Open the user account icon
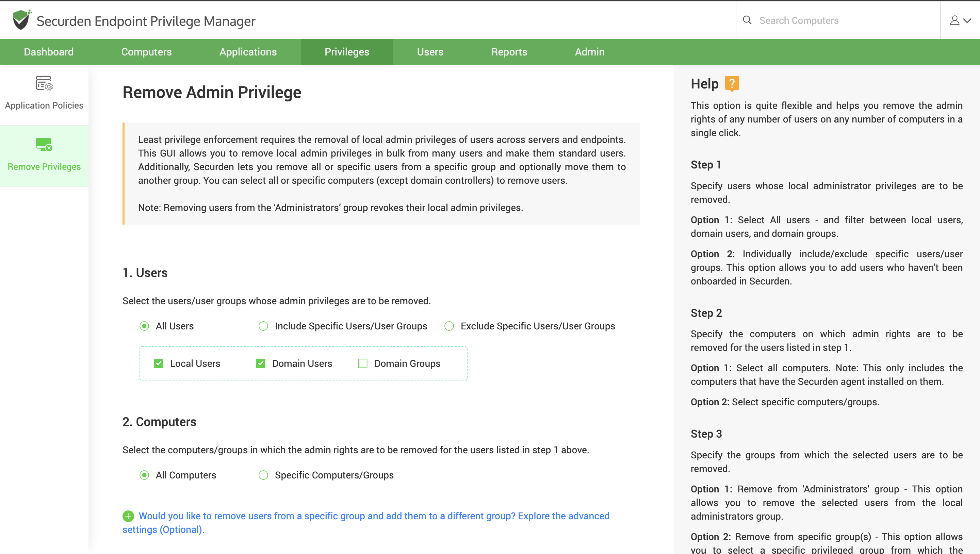 click(955, 20)
